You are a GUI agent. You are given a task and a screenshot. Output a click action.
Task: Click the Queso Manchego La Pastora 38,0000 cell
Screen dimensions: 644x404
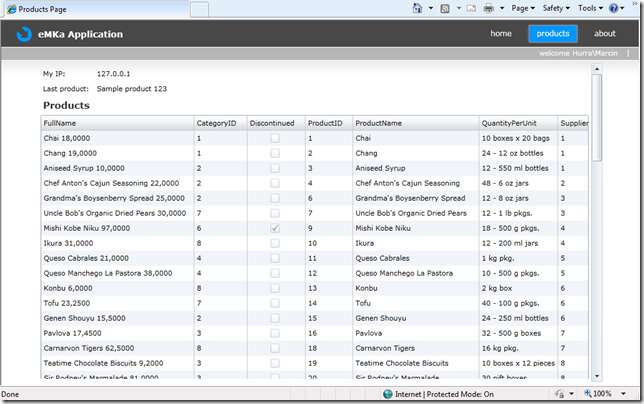117,273
